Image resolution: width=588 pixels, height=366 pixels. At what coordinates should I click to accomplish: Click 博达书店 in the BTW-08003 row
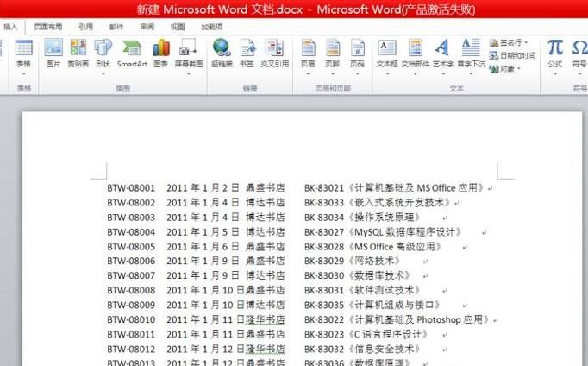coord(266,218)
